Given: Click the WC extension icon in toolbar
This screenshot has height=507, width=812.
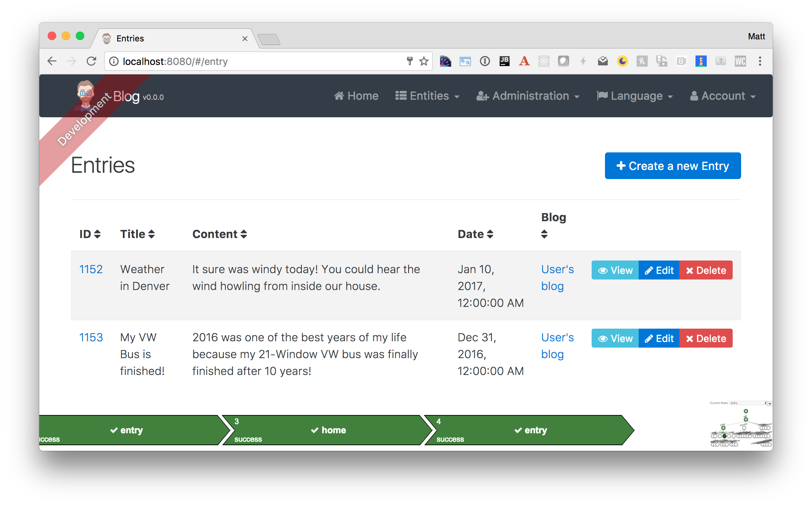Looking at the screenshot, I should tap(740, 61).
